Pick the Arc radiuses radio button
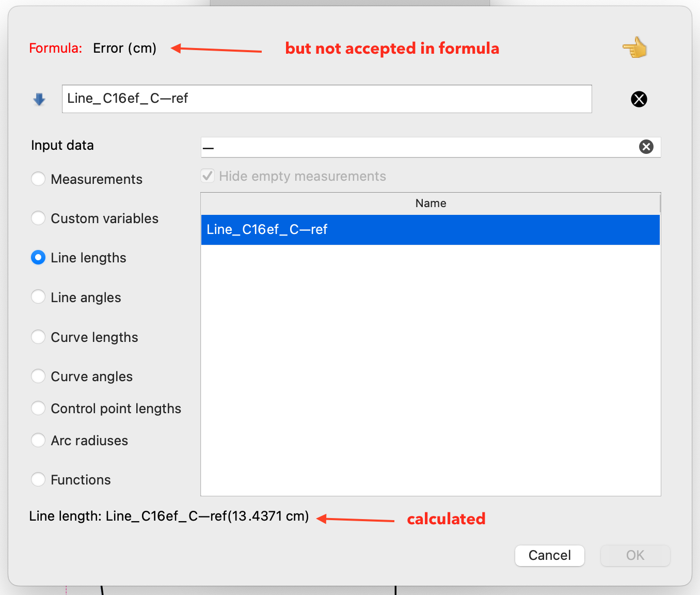Viewport: 700px width, 595px height. 38,441
